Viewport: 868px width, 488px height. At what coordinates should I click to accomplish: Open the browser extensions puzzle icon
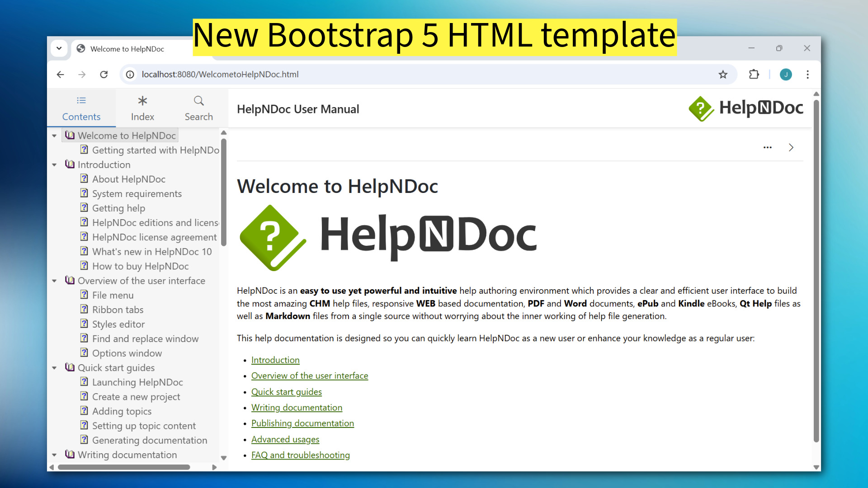pos(754,75)
